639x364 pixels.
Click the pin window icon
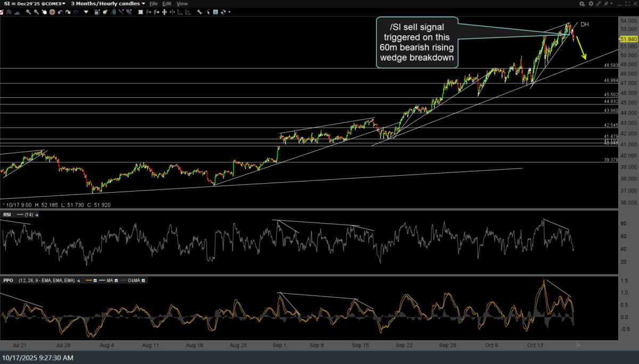coord(606,4)
